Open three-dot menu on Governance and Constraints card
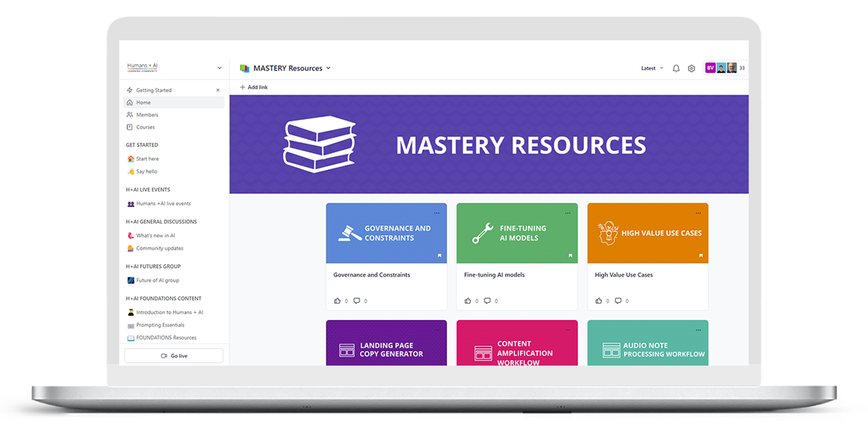 pos(436,213)
